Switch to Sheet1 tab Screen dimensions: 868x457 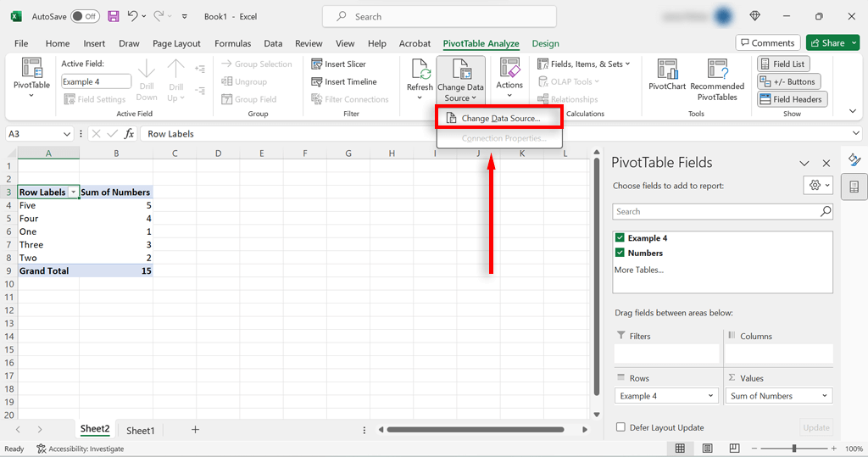[x=140, y=431]
